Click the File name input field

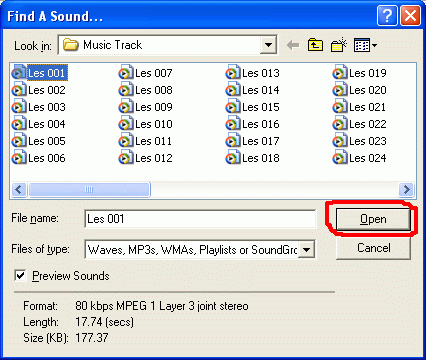click(x=200, y=219)
